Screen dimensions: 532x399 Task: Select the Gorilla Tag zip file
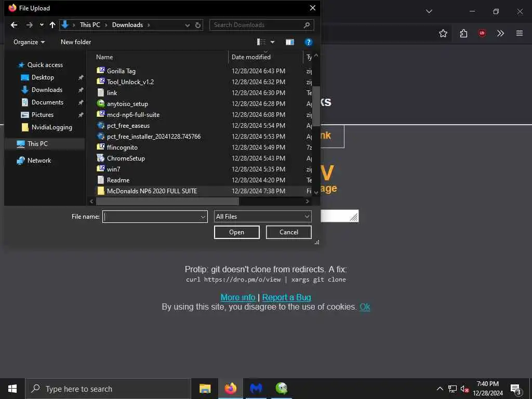121,71
